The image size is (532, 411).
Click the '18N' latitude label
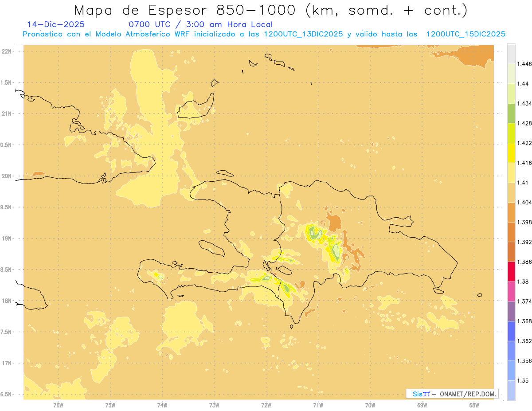pyautogui.click(x=7, y=301)
